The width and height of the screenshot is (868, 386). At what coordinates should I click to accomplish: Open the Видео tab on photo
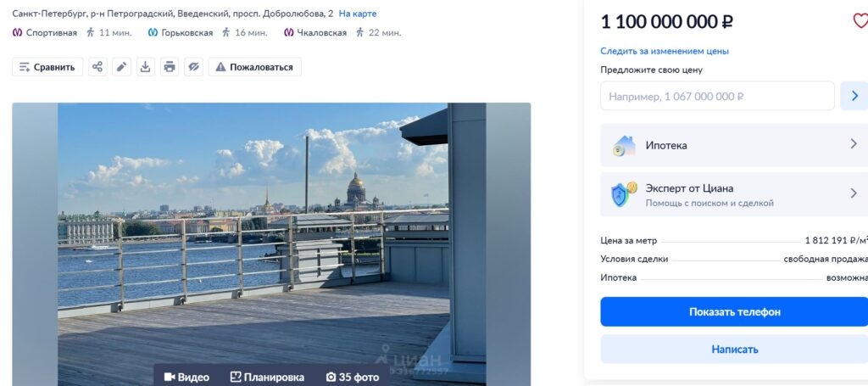coord(186,377)
